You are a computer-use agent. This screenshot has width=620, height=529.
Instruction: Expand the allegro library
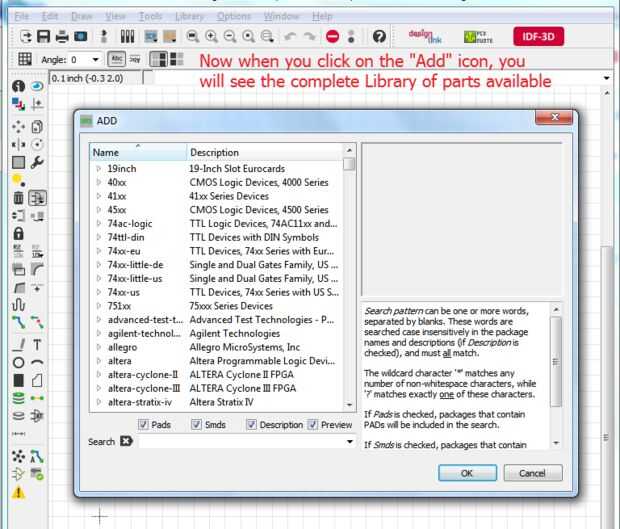point(98,347)
